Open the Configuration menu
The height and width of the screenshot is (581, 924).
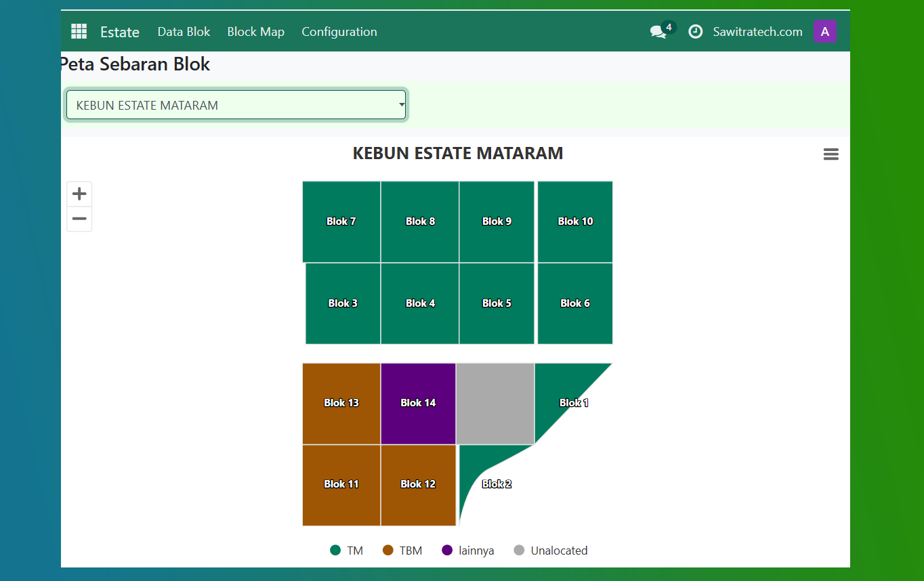(339, 32)
